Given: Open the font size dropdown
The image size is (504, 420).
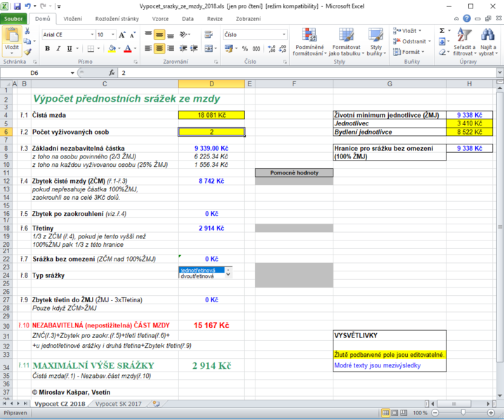Looking at the screenshot, I should click(x=113, y=34).
